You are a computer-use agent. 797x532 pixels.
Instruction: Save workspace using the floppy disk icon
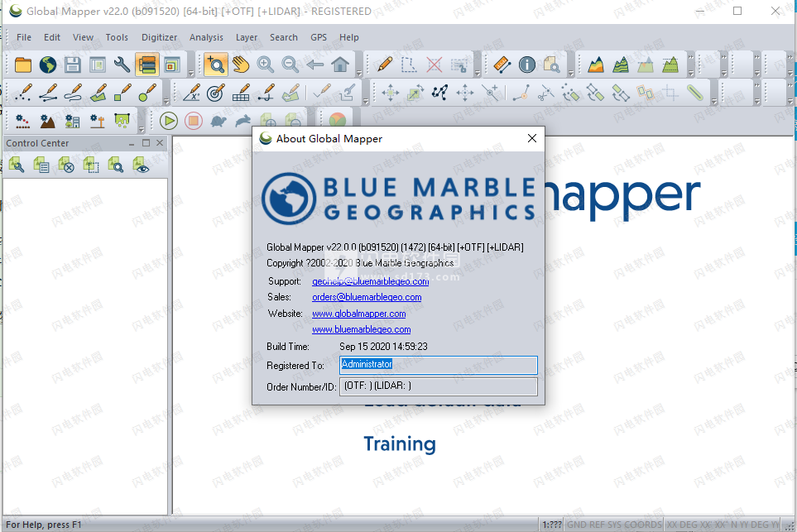point(73,65)
